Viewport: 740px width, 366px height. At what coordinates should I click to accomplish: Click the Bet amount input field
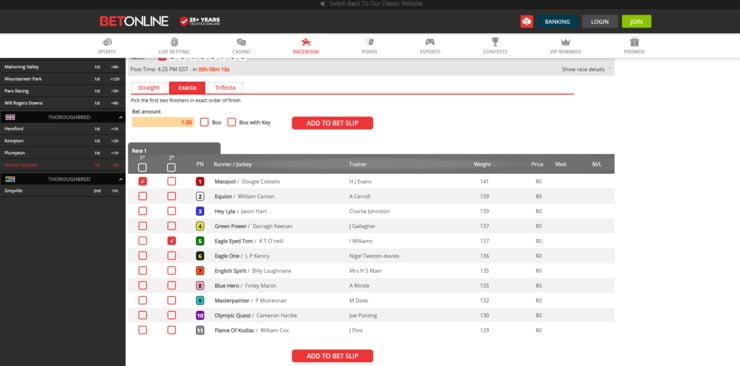point(163,122)
